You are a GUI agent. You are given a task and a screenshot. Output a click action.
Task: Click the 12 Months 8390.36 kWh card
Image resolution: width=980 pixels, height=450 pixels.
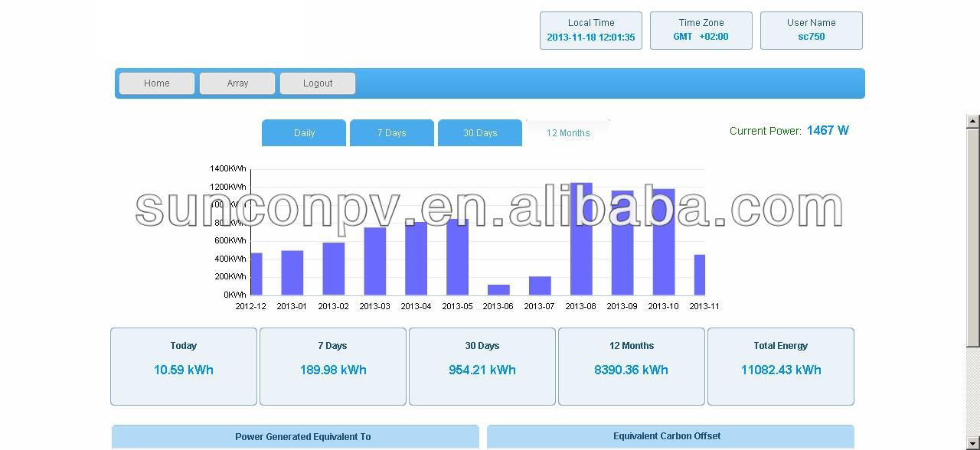[x=632, y=367]
